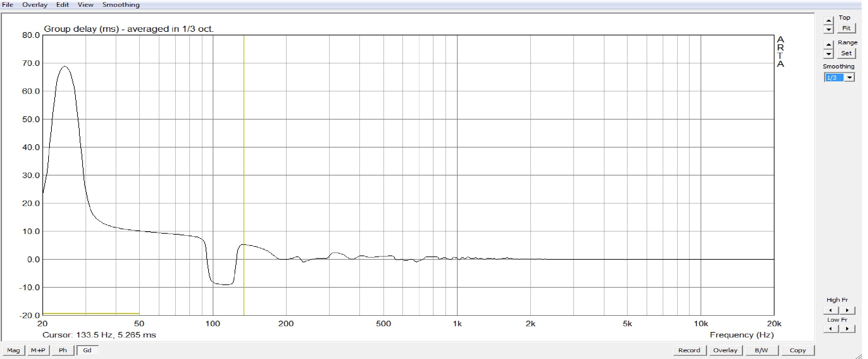
Task: Click the Top down arrow
Action: coord(828,29)
